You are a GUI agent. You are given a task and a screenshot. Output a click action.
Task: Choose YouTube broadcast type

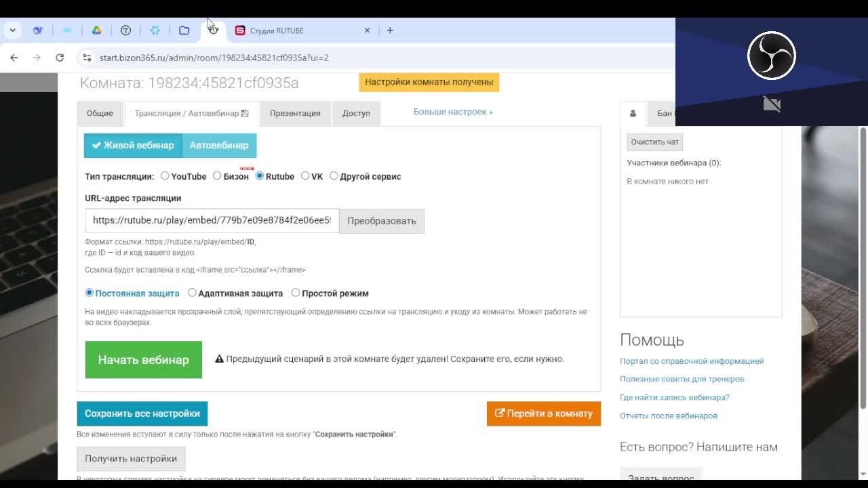165,176
